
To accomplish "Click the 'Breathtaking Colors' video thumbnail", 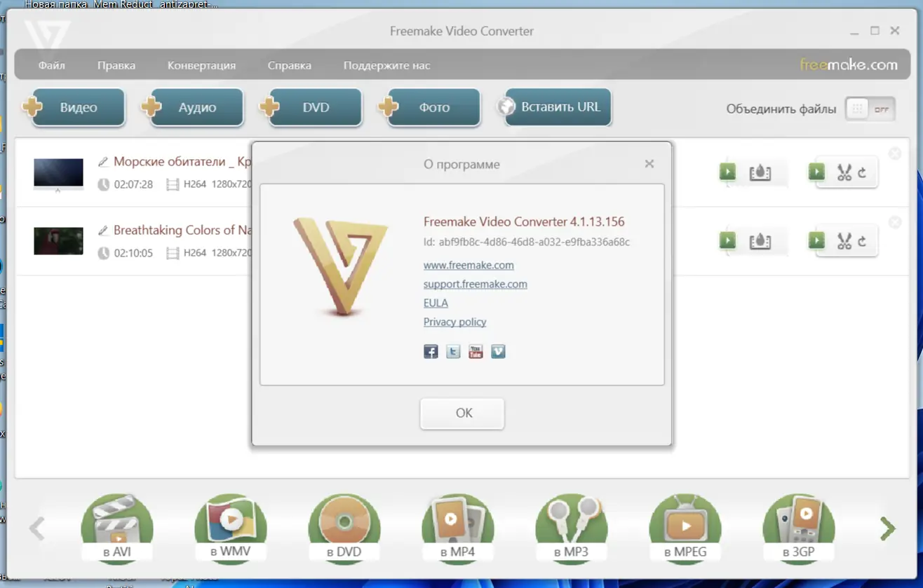I will pyautogui.click(x=58, y=241).
